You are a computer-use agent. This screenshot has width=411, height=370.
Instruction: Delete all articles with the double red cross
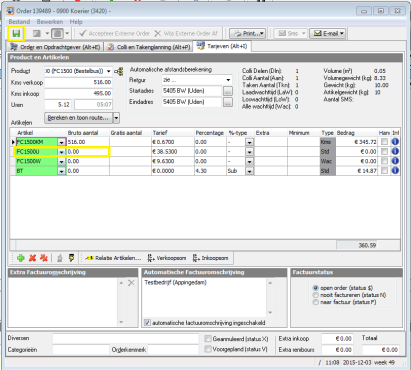(44, 258)
